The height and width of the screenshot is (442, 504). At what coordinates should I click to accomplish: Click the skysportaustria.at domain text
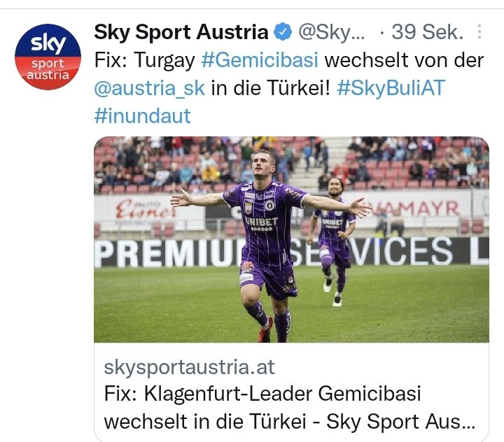coord(189,367)
